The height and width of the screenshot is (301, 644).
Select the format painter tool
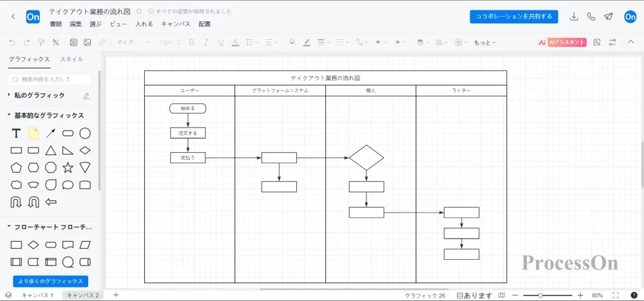[x=41, y=43]
